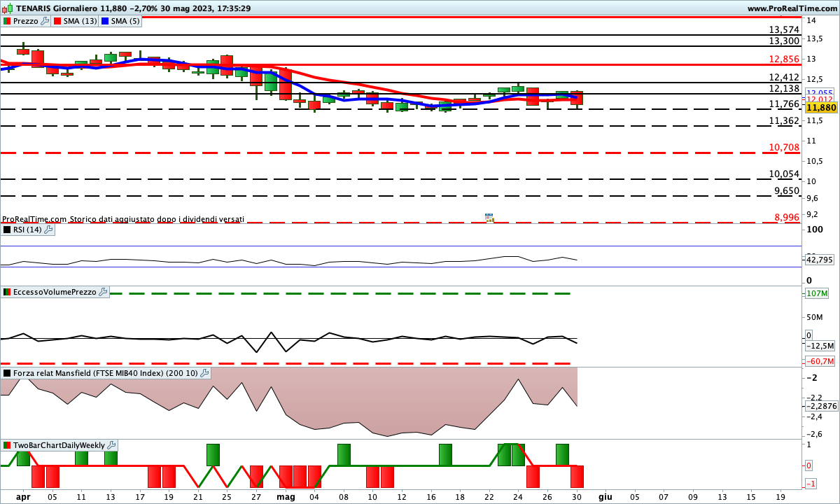Configure Forza relat Mansfield via wrench icon
840x504 pixels.
click(205, 373)
